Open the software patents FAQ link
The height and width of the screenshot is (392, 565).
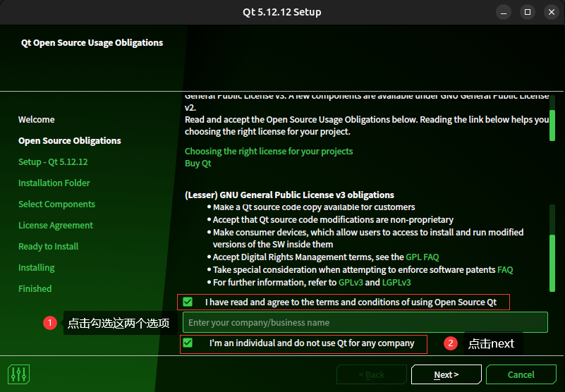click(x=505, y=269)
